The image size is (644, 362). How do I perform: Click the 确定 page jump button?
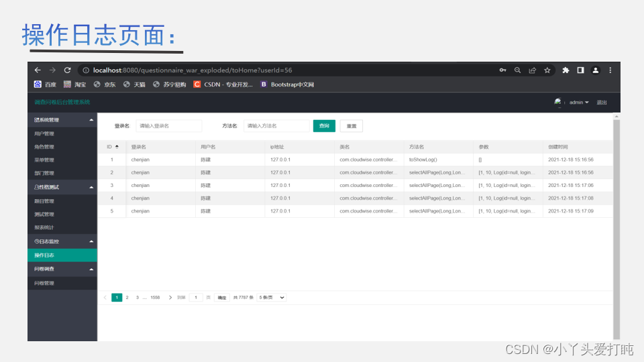pos(222,298)
